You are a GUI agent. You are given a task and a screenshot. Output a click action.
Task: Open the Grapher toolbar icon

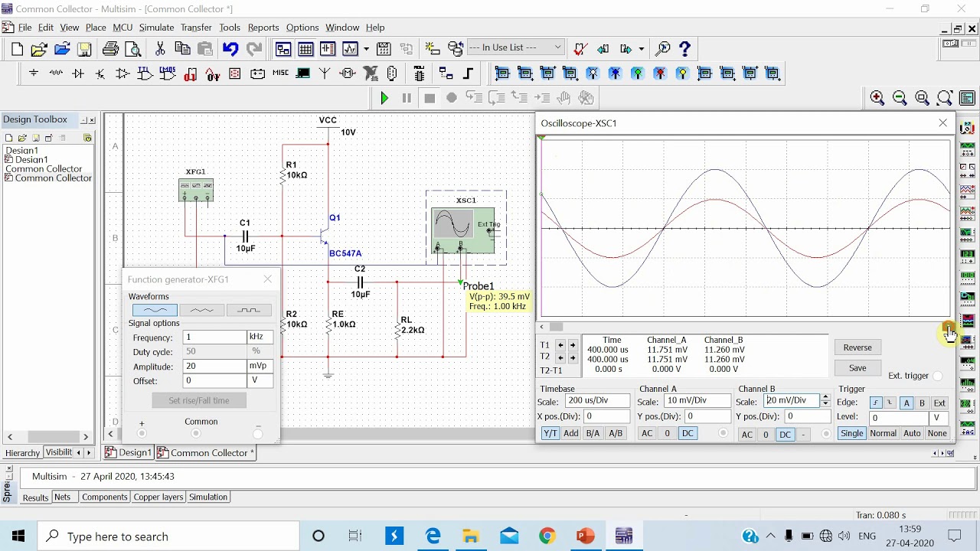point(351,50)
